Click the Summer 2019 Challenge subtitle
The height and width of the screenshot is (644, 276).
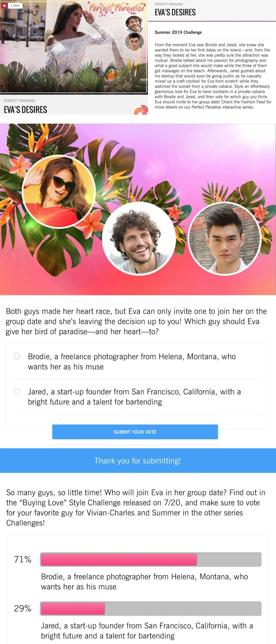(178, 32)
